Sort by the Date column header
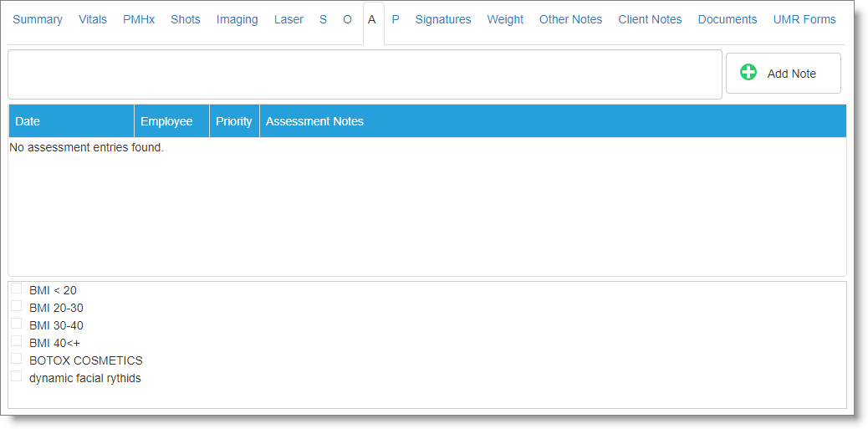 click(x=28, y=121)
